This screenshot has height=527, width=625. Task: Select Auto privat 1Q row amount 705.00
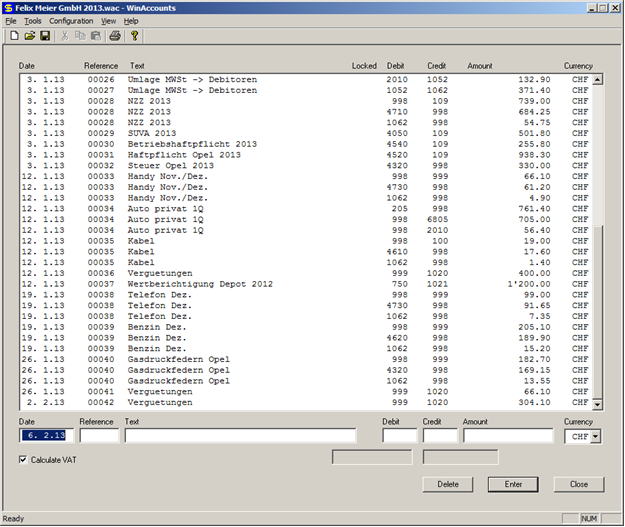(306, 220)
